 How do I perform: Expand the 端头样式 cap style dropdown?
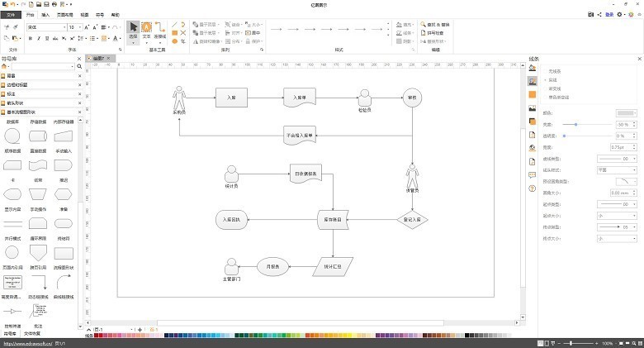(x=616, y=169)
